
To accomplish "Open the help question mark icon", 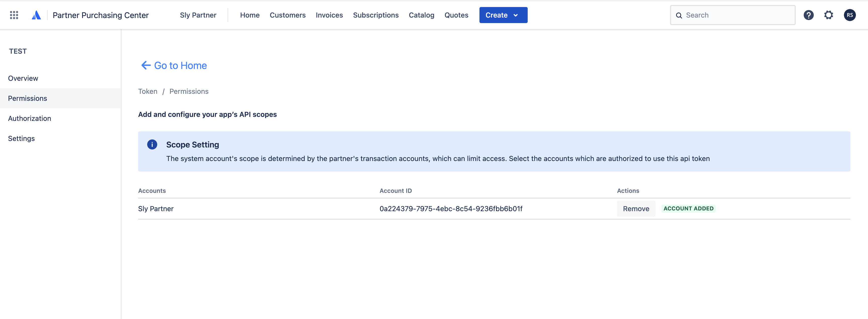I will (809, 15).
